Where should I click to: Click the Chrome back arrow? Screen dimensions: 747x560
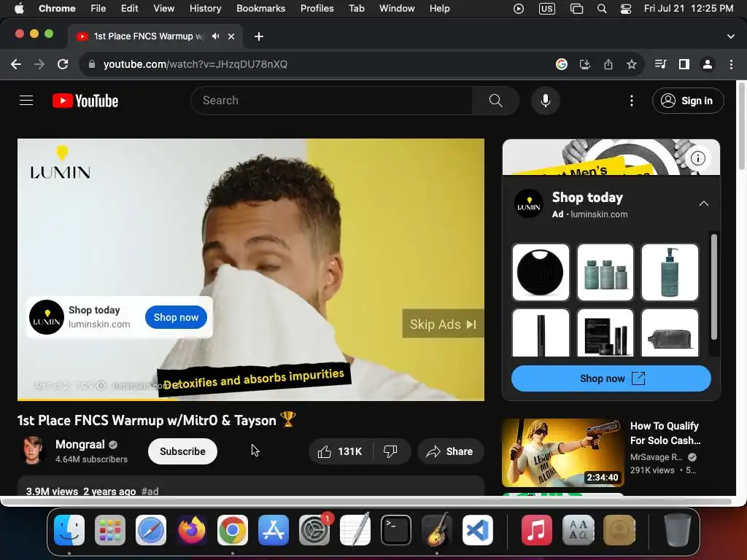(16, 64)
